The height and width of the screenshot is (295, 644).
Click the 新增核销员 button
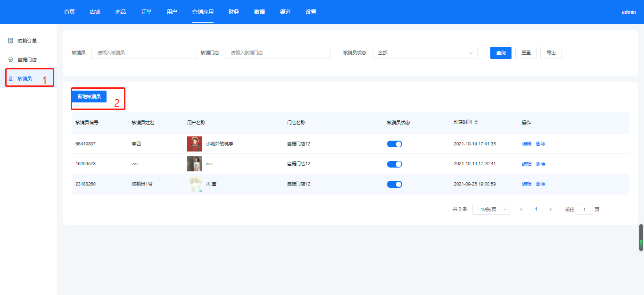(89, 97)
